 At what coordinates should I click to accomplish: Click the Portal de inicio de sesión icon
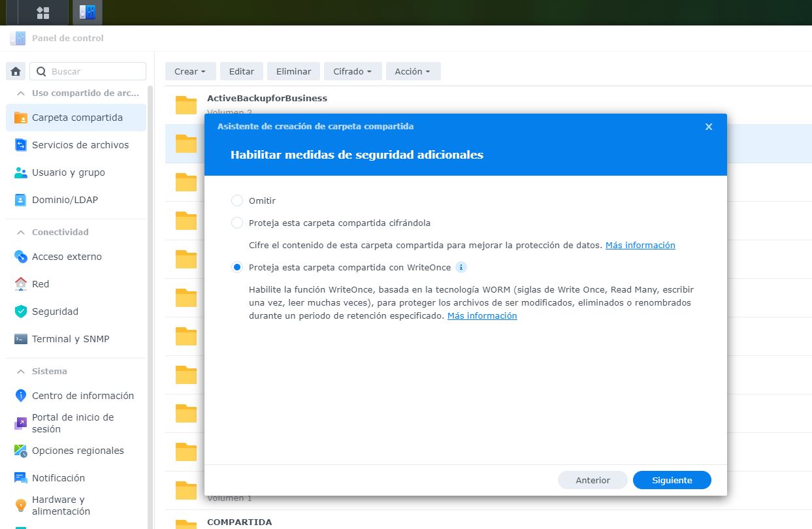(x=21, y=423)
